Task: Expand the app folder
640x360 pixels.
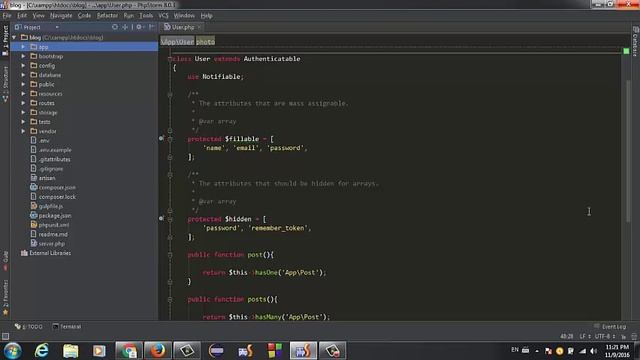Action: (23, 47)
